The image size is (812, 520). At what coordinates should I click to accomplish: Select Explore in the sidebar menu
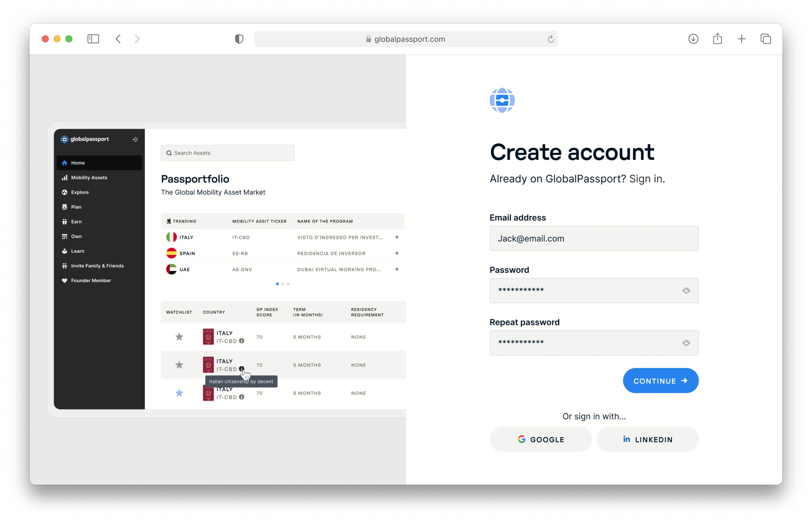click(x=80, y=192)
